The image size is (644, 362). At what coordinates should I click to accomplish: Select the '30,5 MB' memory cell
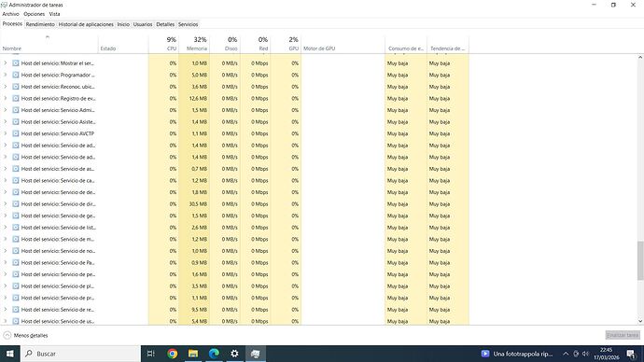click(195, 204)
